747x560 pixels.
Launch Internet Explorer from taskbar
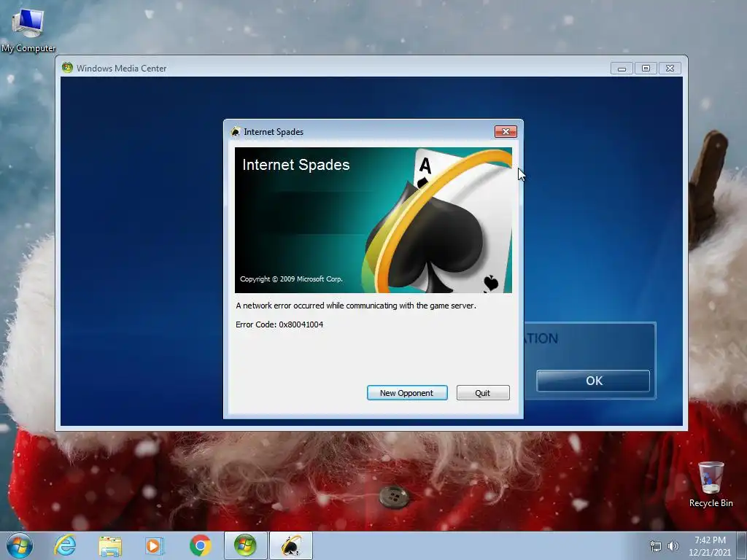tap(65, 545)
